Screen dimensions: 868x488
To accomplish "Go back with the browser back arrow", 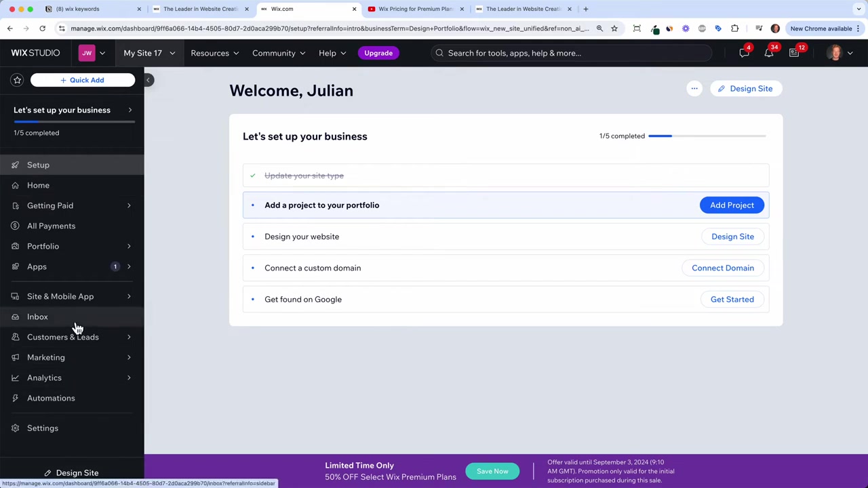I will click(x=9, y=28).
